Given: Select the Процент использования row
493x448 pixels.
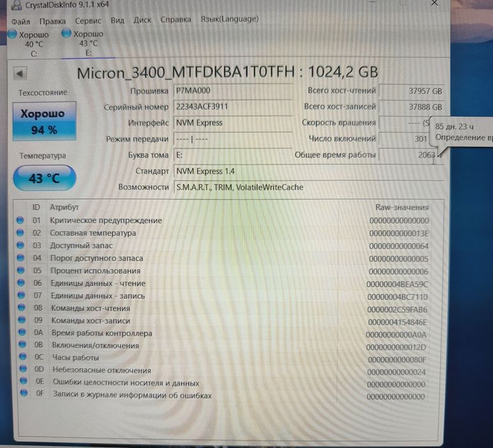Looking at the screenshot, I should [223, 271].
